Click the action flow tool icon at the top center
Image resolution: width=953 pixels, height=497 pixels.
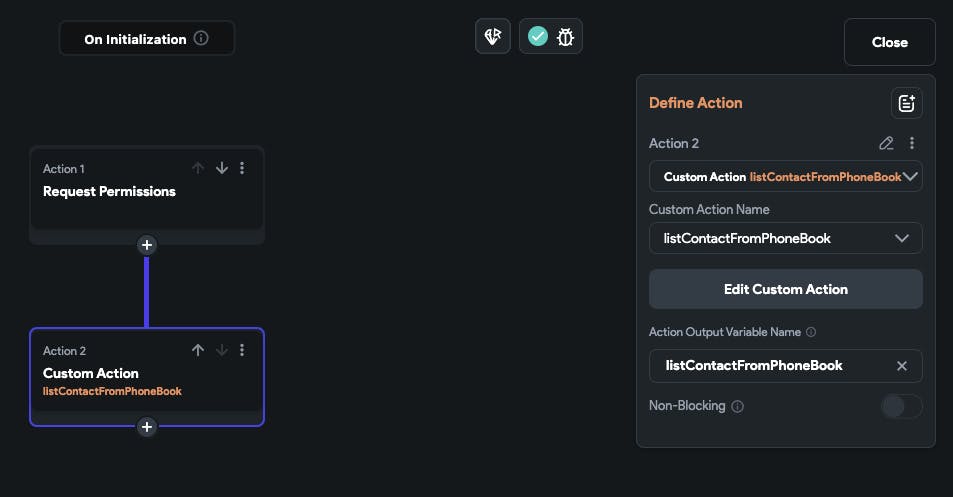(x=492, y=37)
